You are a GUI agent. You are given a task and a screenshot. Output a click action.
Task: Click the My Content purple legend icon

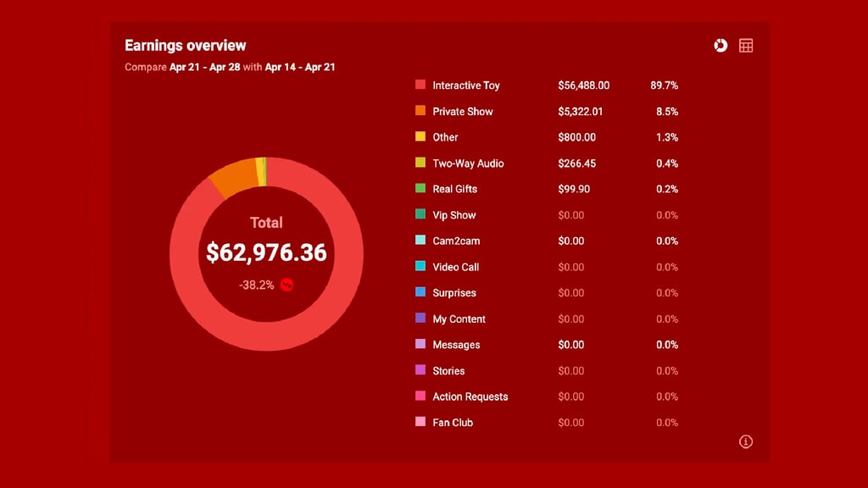pos(420,319)
